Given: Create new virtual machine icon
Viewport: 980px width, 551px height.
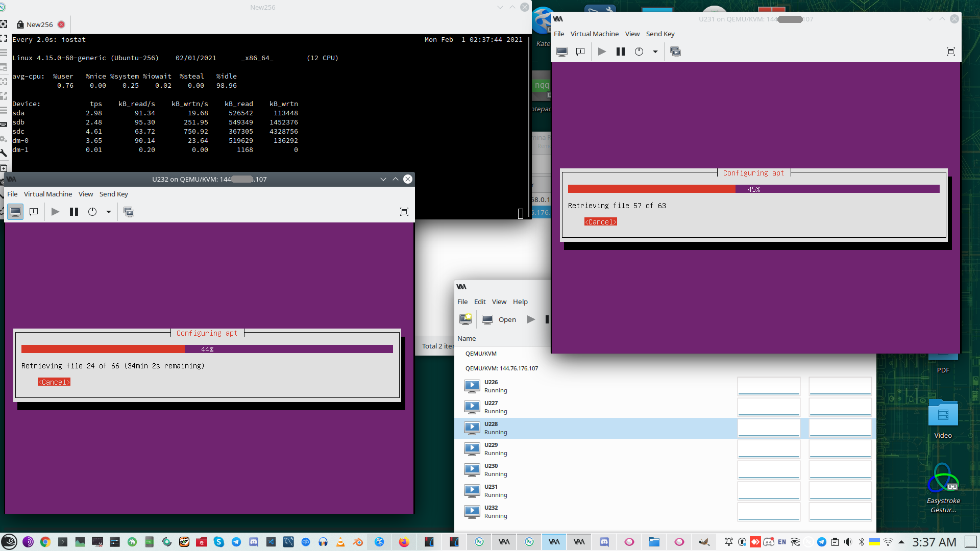Looking at the screenshot, I should [x=465, y=319].
